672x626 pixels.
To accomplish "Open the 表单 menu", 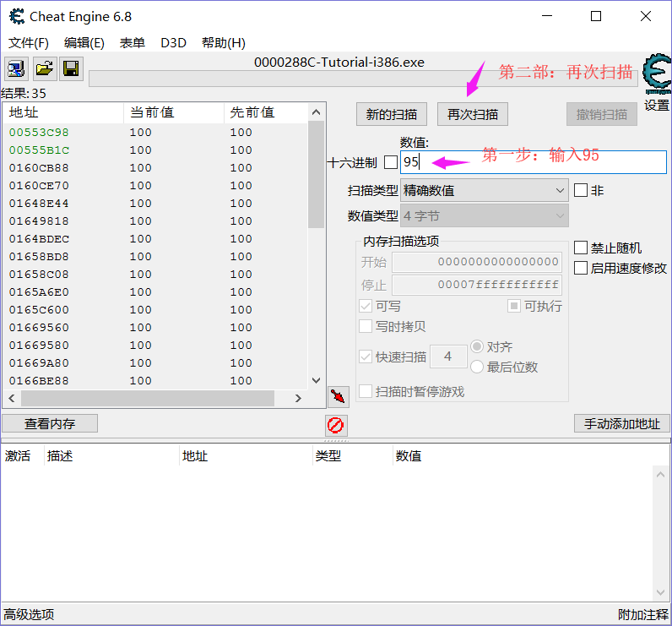I will click(132, 43).
